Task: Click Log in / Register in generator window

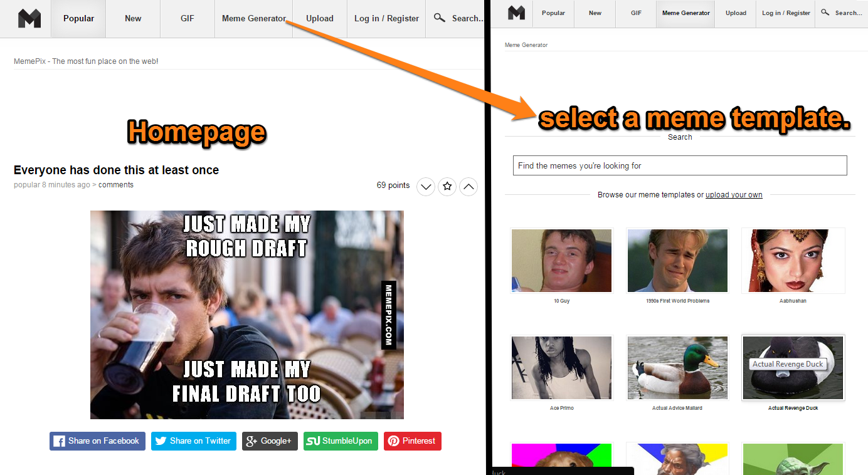Action: point(786,13)
